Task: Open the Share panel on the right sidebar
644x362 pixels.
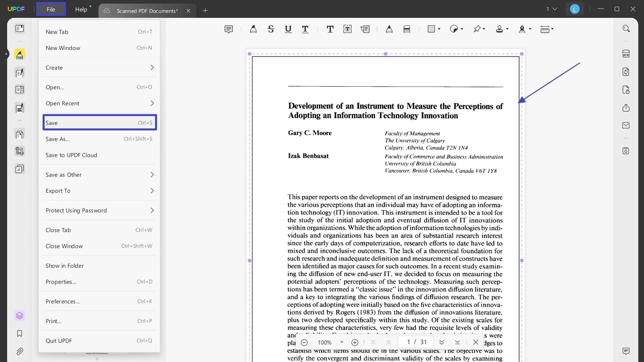Action: point(625,108)
